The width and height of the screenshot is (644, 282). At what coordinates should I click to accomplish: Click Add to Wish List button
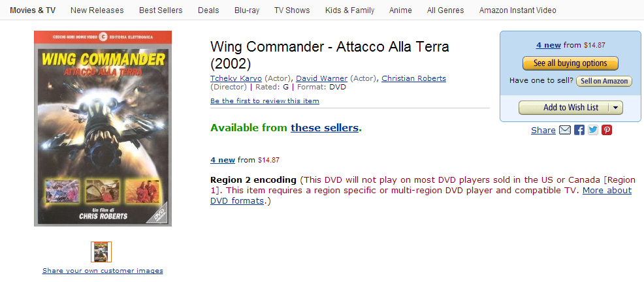(x=564, y=108)
